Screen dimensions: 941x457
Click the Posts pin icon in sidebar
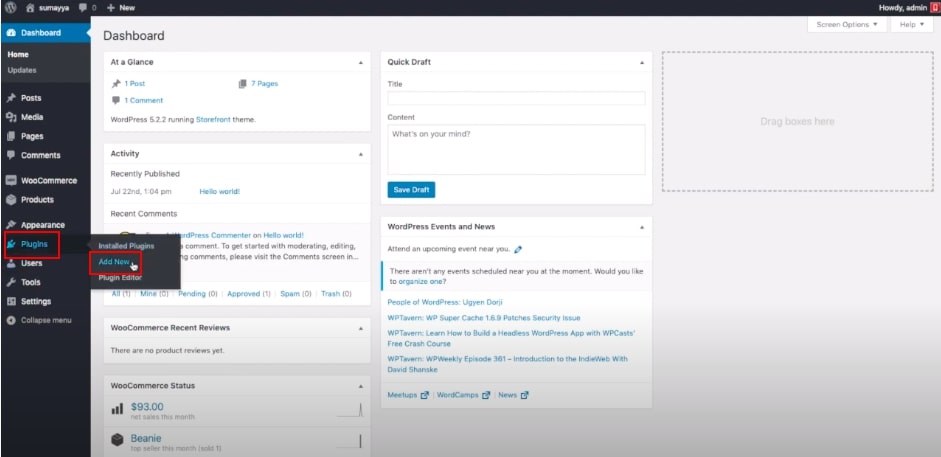pos(11,98)
